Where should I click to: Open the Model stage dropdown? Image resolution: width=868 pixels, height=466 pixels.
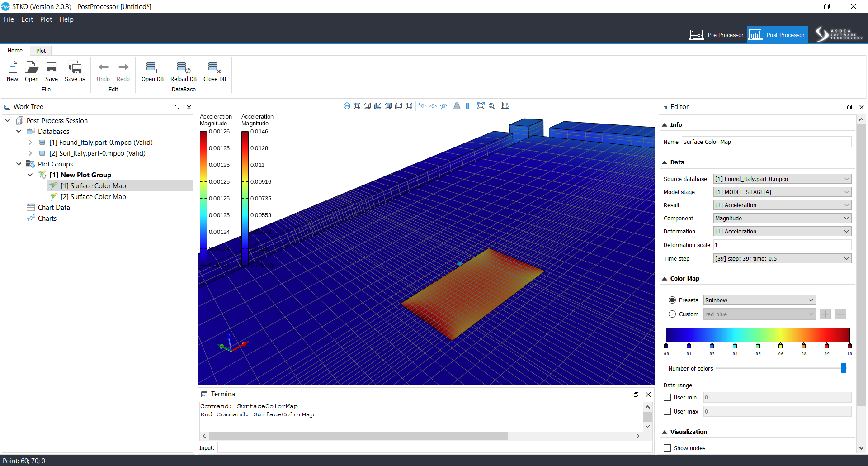[783, 192]
